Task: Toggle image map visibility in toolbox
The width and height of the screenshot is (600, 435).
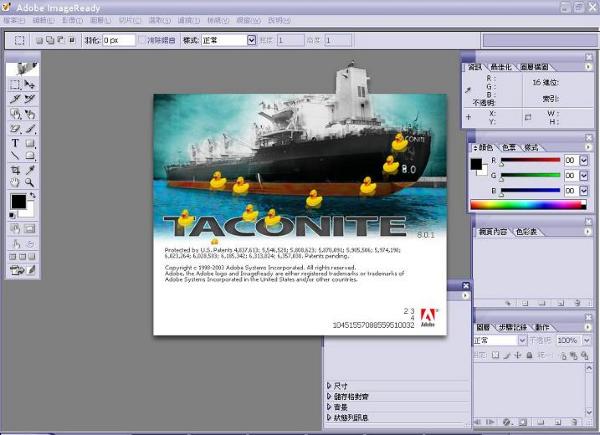Action: pyautogui.click(x=15, y=229)
